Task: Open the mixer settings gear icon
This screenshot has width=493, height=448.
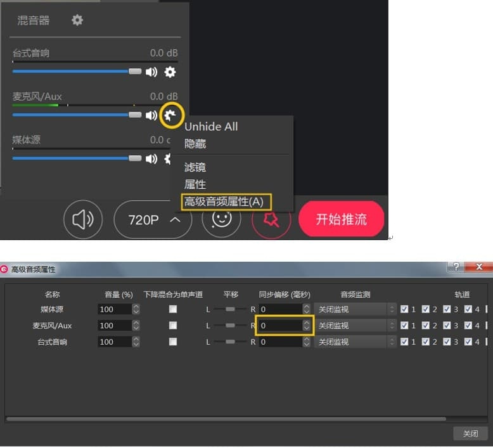Action: [x=77, y=20]
